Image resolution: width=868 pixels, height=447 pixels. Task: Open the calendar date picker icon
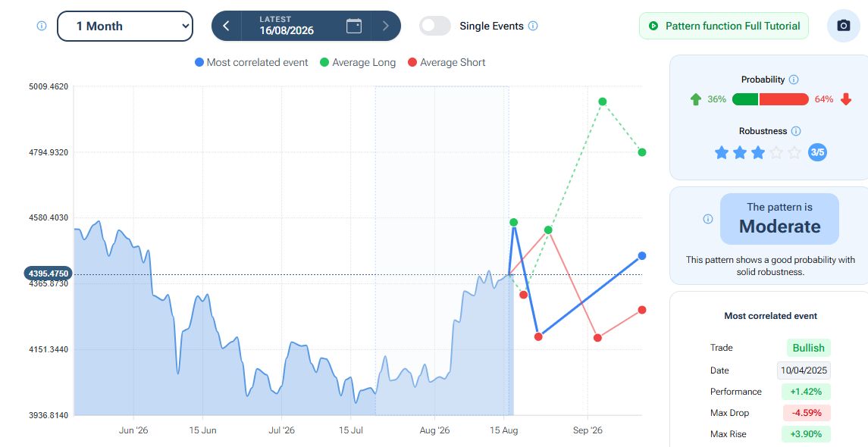[x=354, y=26]
